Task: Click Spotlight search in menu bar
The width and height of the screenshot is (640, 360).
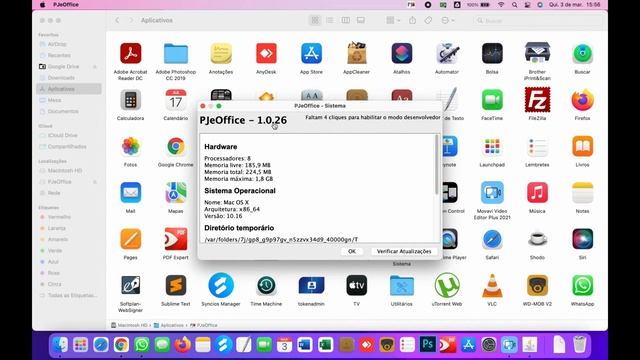Action: click(x=514, y=4)
